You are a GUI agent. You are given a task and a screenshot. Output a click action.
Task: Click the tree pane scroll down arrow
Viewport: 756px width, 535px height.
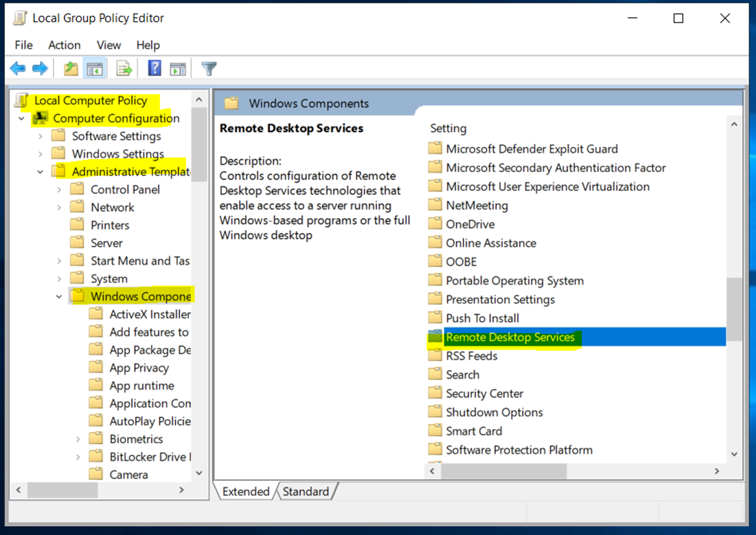click(199, 473)
